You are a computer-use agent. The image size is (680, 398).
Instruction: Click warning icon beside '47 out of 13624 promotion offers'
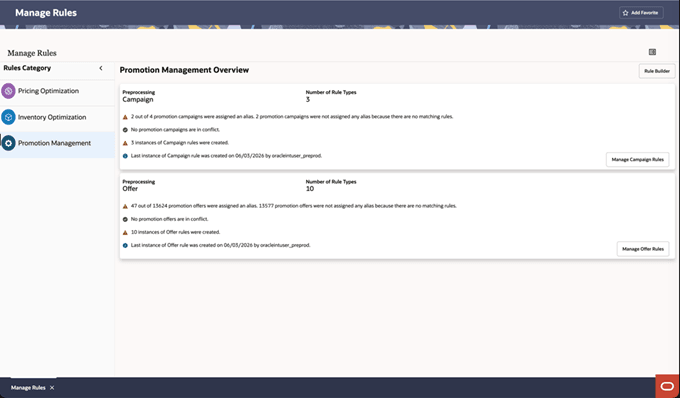pyautogui.click(x=125, y=206)
